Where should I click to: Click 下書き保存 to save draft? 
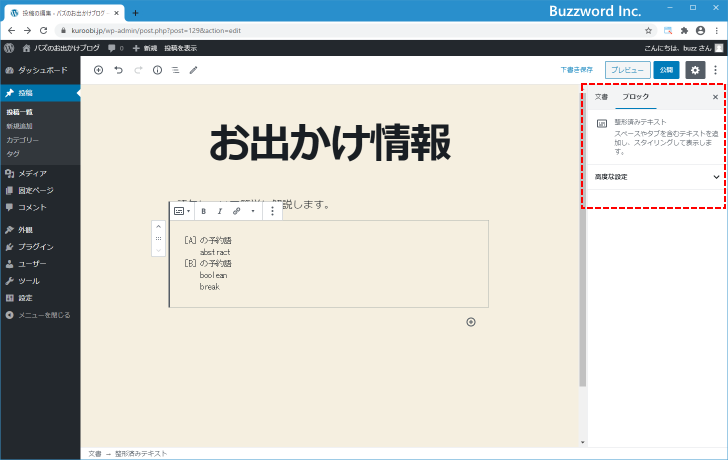[576, 70]
